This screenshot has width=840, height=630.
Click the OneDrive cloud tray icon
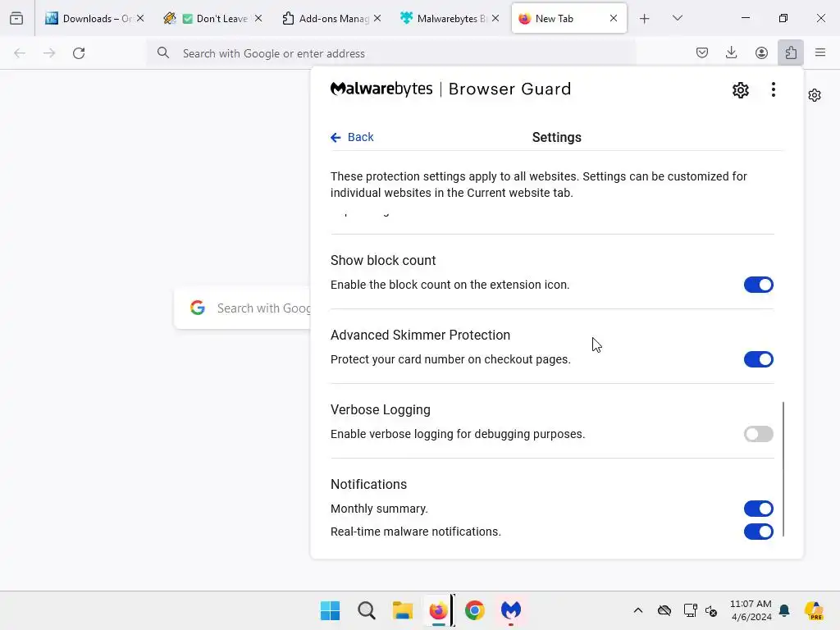pyautogui.click(x=664, y=610)
